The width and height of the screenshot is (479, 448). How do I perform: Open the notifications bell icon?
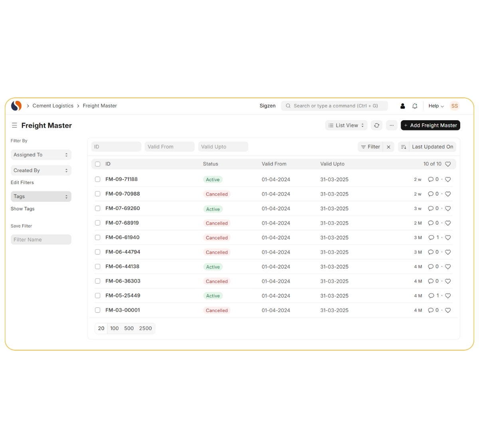[415, 106]
